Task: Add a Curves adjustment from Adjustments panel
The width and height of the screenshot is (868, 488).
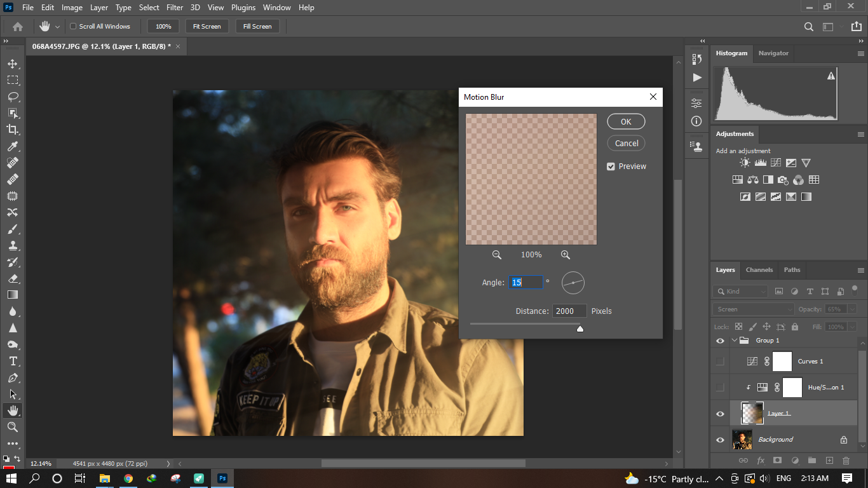Action: pyautogui.click(x=775, y=163)
